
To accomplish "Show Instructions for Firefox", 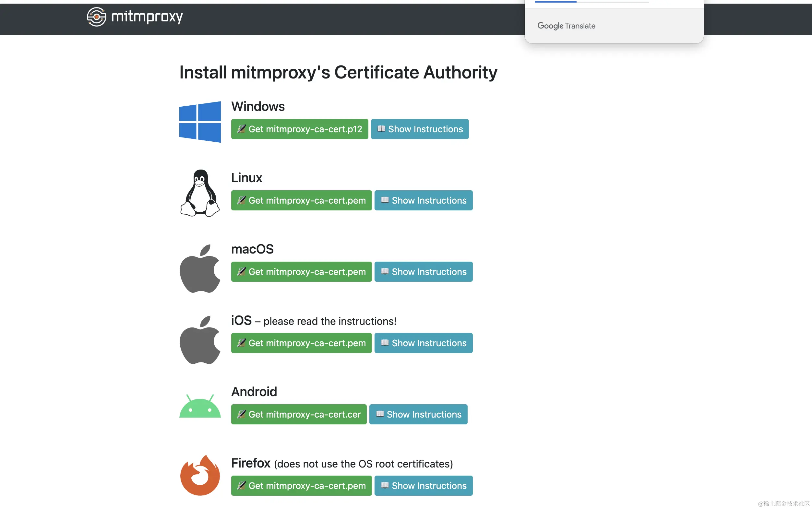I will click(424, 486).
